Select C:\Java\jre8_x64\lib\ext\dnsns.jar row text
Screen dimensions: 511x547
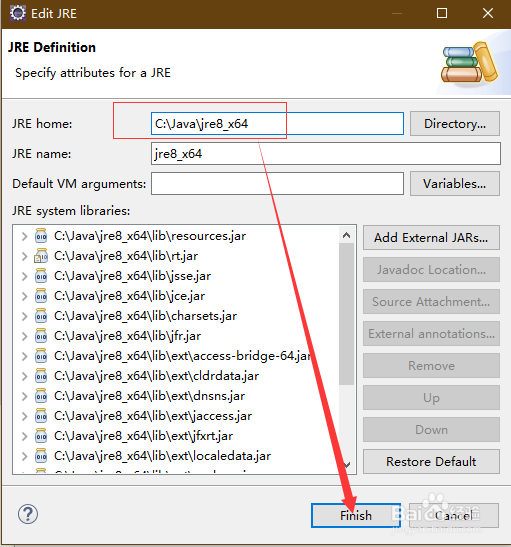149,396
